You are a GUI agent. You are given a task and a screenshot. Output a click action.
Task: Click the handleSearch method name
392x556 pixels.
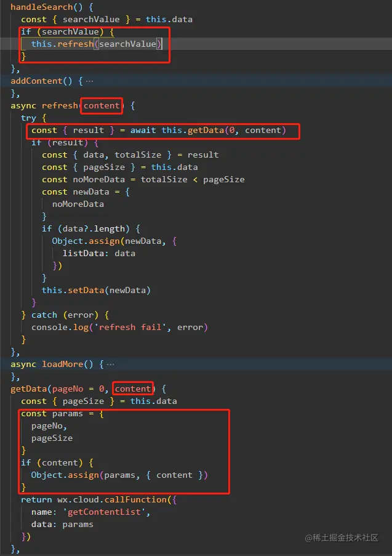[x=41, y=7]
